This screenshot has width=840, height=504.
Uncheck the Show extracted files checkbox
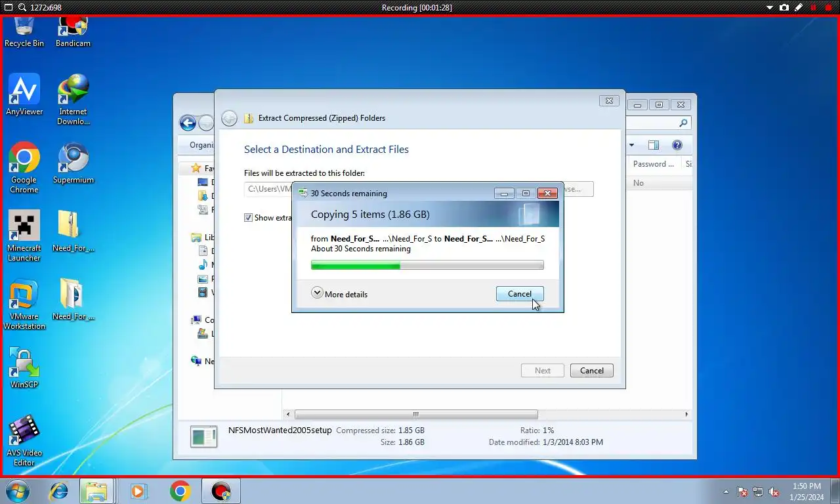pos(248,218)
